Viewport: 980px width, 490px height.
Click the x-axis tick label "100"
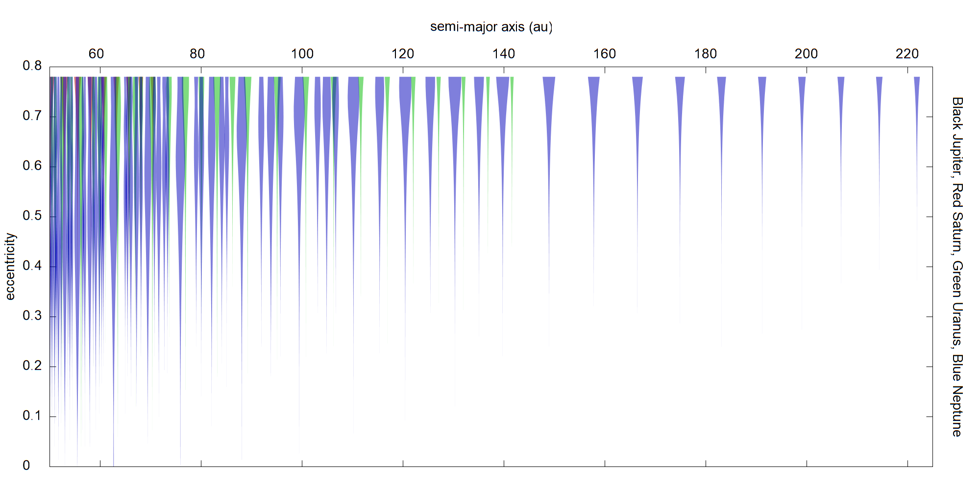pos(302,54)
